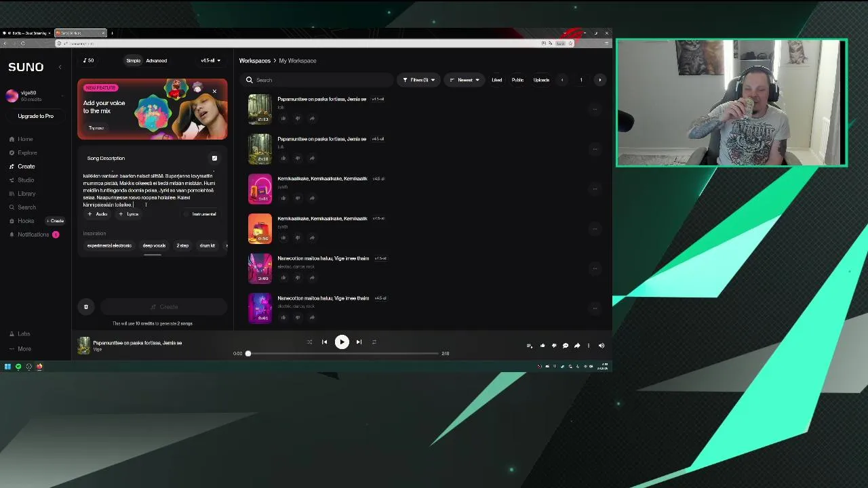The height and width of the screenshot is (488, 868).
Task: Open more options for first Papamunttee song
Action: pos(595,109)
